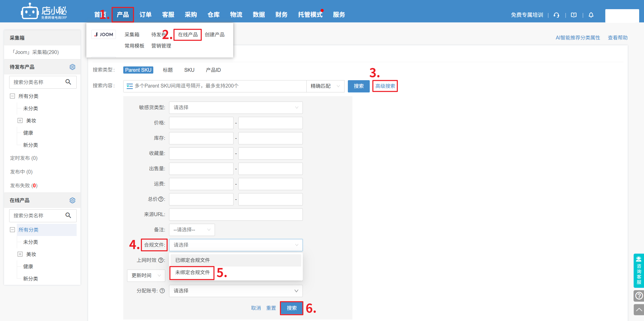Open settings gear for 在线产品 section
The width and height of the screenshot is (644, 321).
pos(72,200)
